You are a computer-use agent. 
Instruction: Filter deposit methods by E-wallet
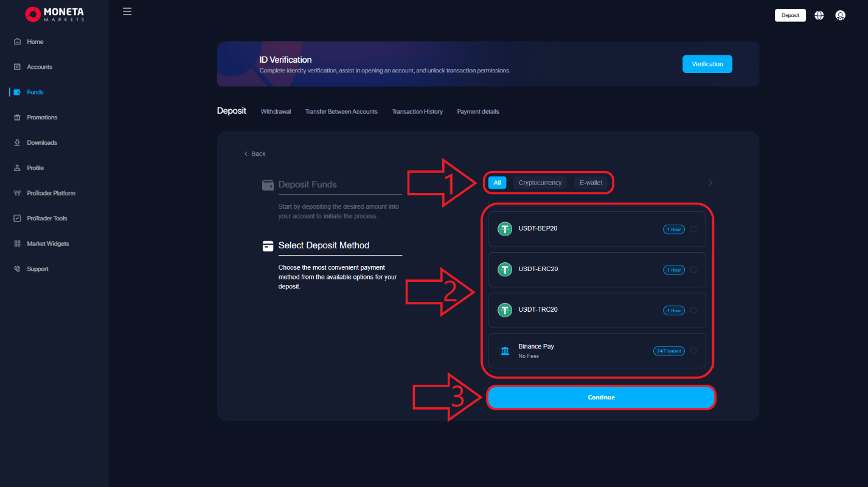[591, 183]
